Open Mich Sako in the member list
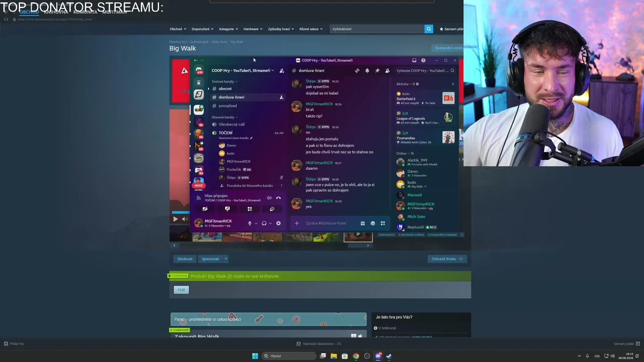 coord(425,217)
